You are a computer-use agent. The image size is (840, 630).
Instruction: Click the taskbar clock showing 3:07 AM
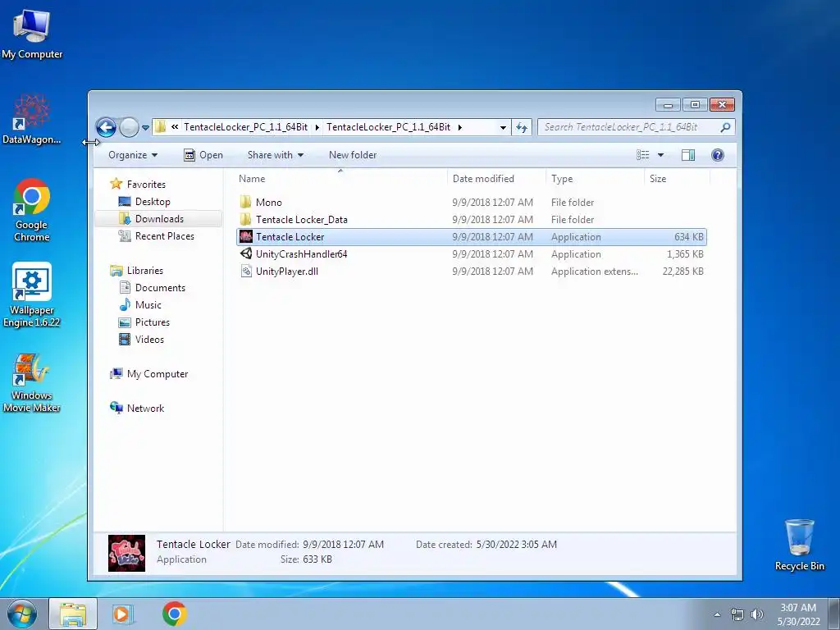coord(798,614)
